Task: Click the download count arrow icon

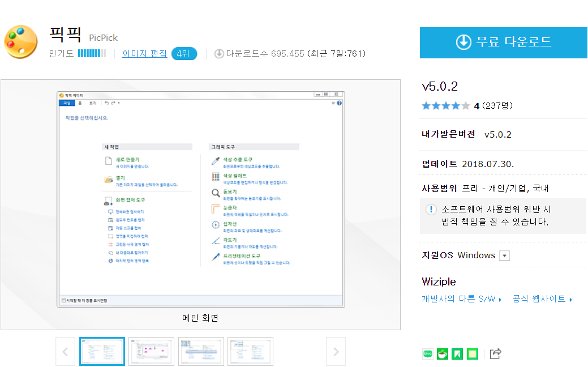Action: pyautogui.click(x=219, y=54)
